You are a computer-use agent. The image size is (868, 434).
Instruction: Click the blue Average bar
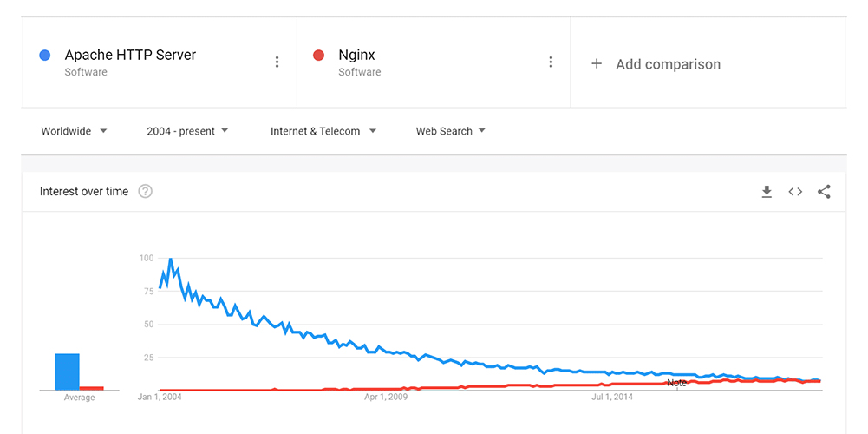point(67,372)
